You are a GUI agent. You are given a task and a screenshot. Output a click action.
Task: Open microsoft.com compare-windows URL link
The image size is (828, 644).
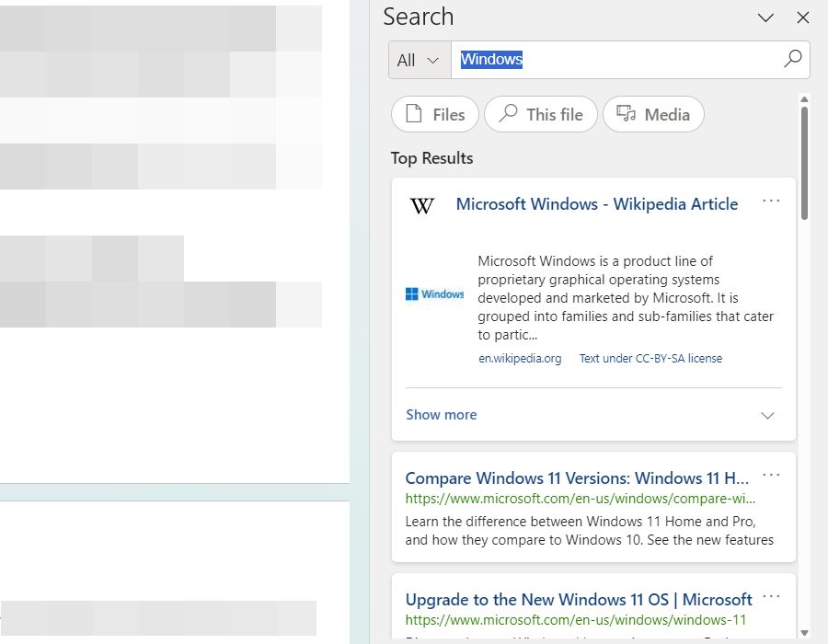[x=581, y=499]
